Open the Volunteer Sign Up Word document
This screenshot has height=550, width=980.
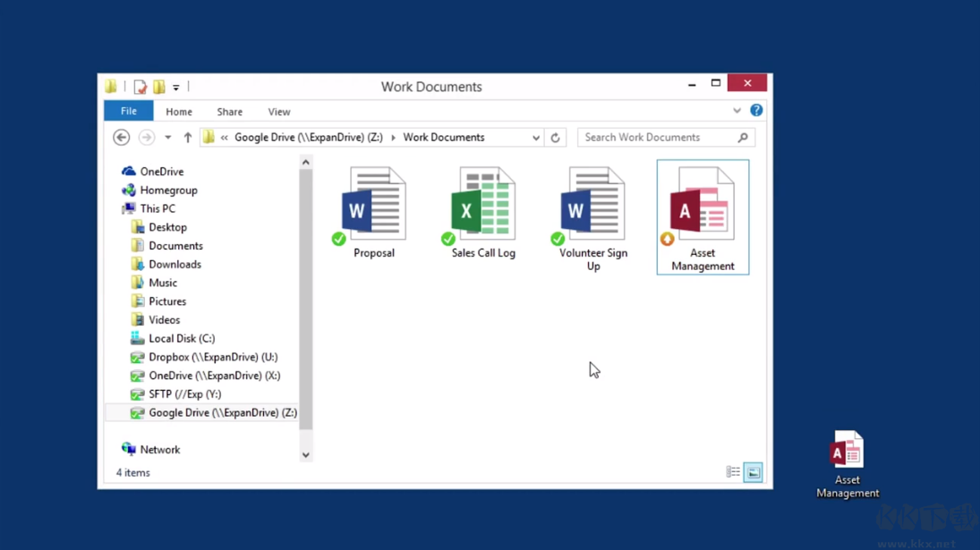point(593,218)
